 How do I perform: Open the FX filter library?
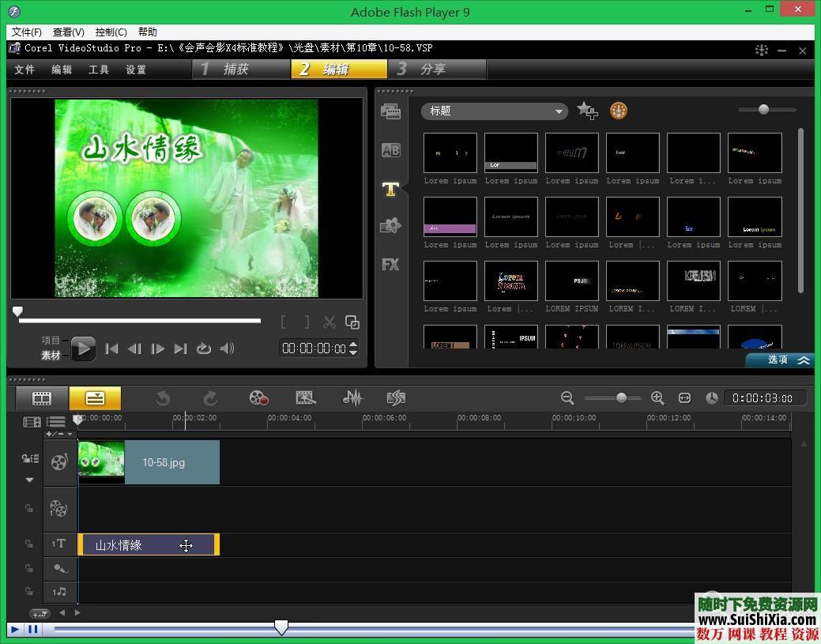390,265
